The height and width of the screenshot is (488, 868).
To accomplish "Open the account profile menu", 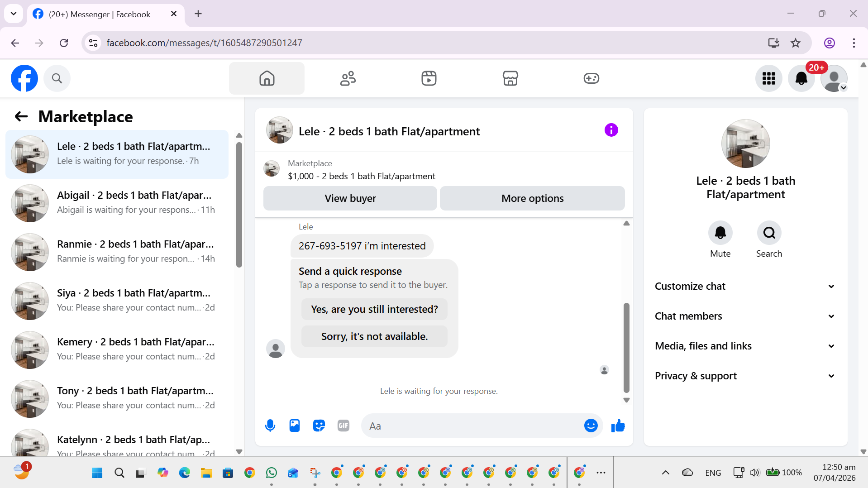I will [834, 78].
